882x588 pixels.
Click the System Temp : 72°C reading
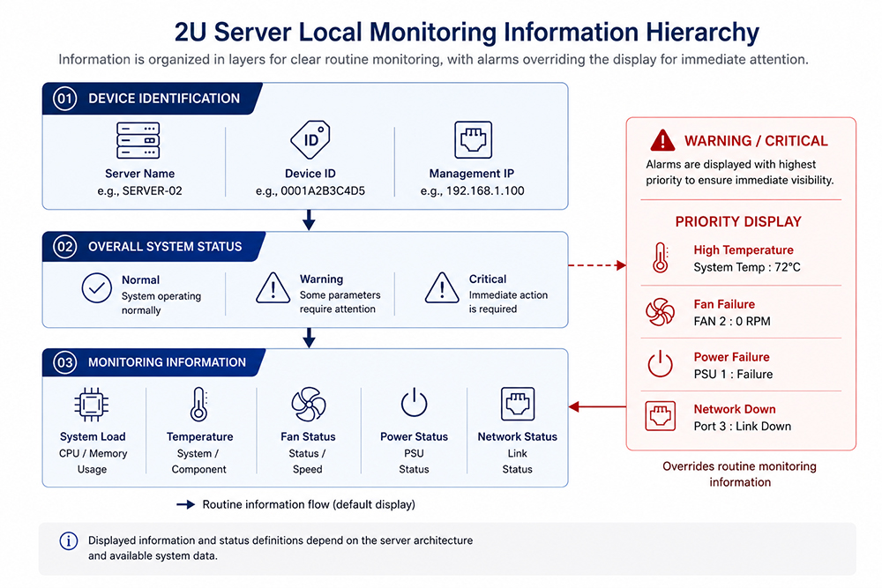click(x=746, y=268)
